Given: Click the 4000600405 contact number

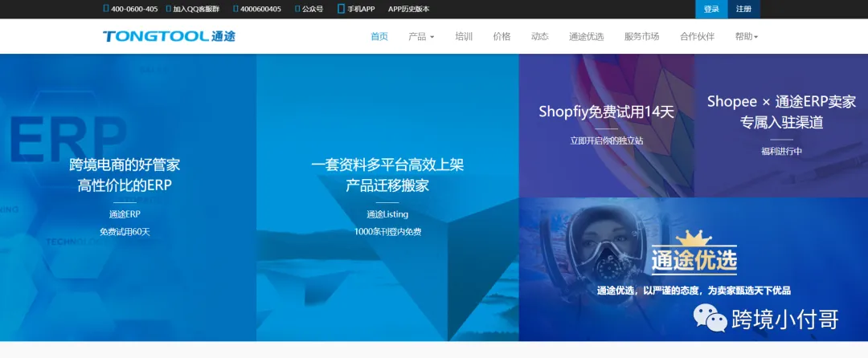Looking at the screenshot, I should point(260,9).
